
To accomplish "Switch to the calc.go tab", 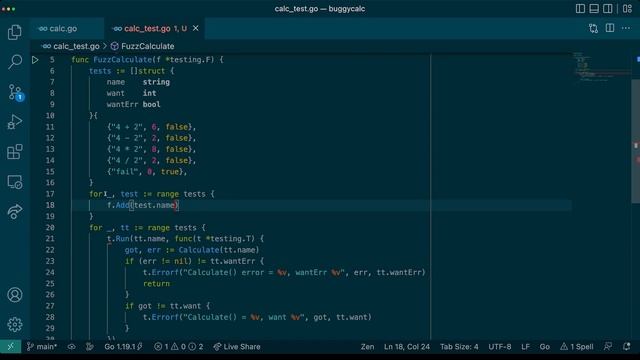I will pos(63,29).
